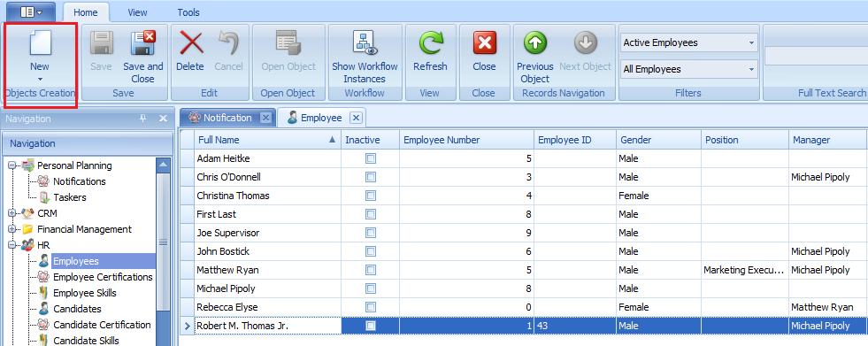This screenshot has height=346, width=868.
Task: Click the Refresh green arrow
Action: tap(430, 43)
